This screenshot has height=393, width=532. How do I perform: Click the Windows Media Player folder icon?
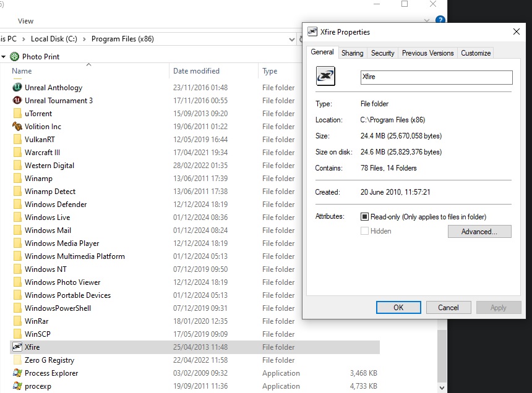(x=17, y=243)
